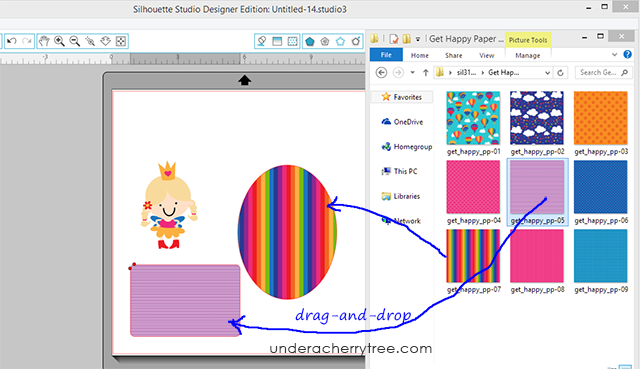Click the Zoom Out magnifier

(x=75, y=41)
